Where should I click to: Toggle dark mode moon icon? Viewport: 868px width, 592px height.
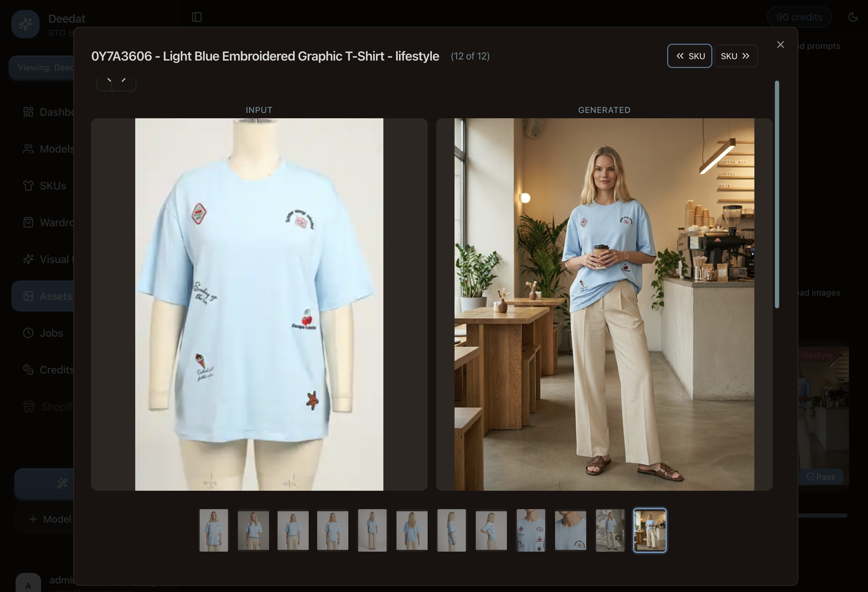pyautogui.click(x=853, y=17)
